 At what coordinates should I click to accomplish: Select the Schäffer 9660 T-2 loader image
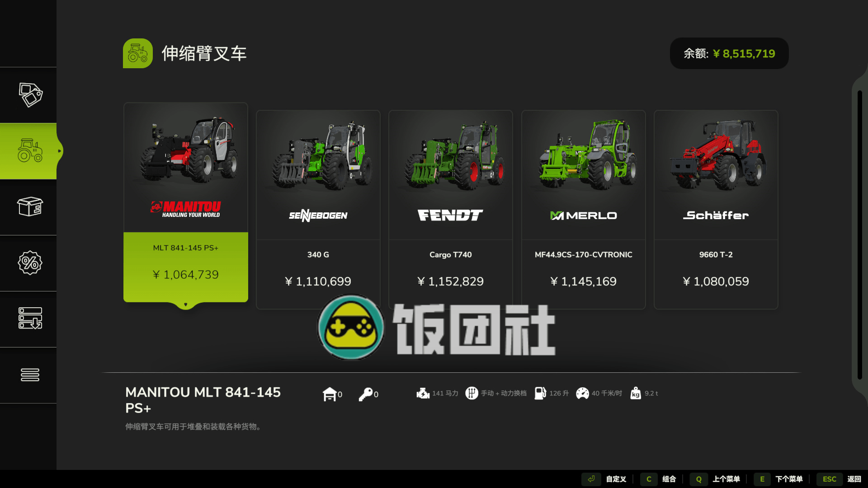click(x=718, y=155)
